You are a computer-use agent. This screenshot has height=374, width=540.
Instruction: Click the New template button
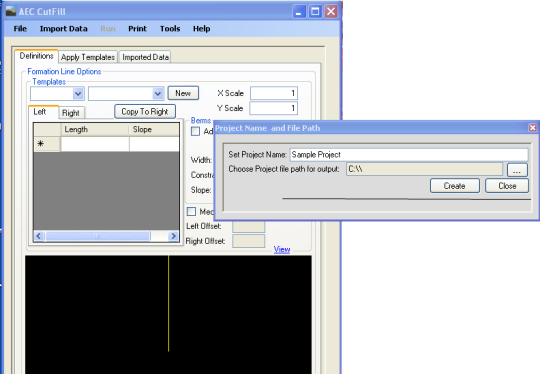click(x=183, y=93)
